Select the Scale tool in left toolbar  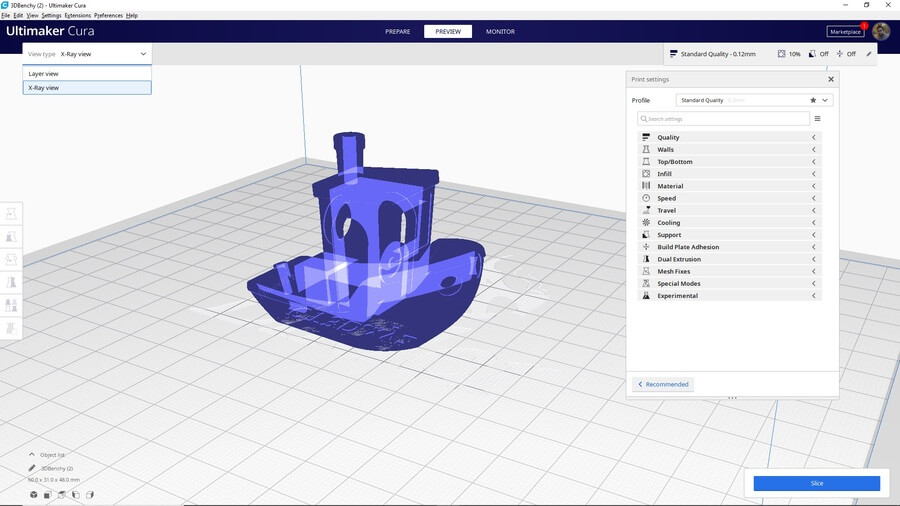11,238
